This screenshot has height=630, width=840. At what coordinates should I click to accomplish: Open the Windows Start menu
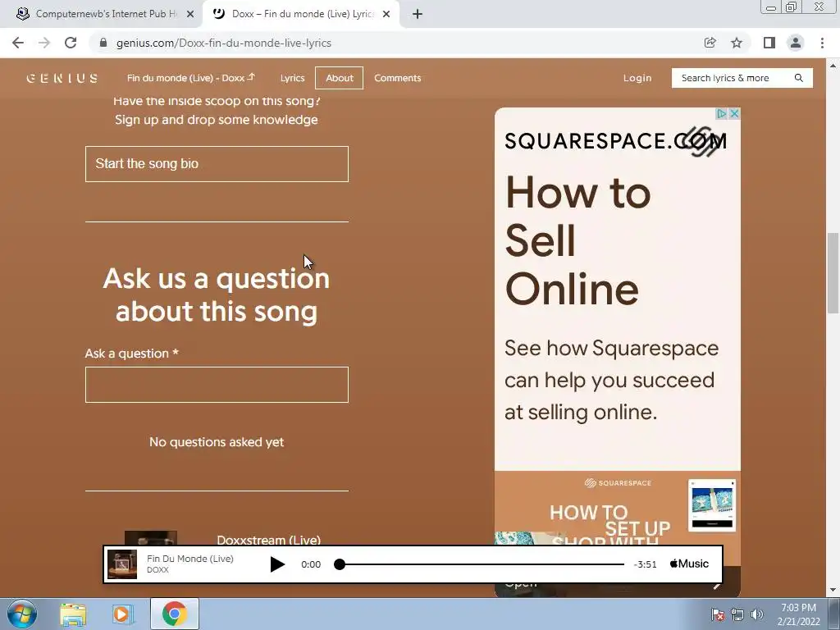22,614
